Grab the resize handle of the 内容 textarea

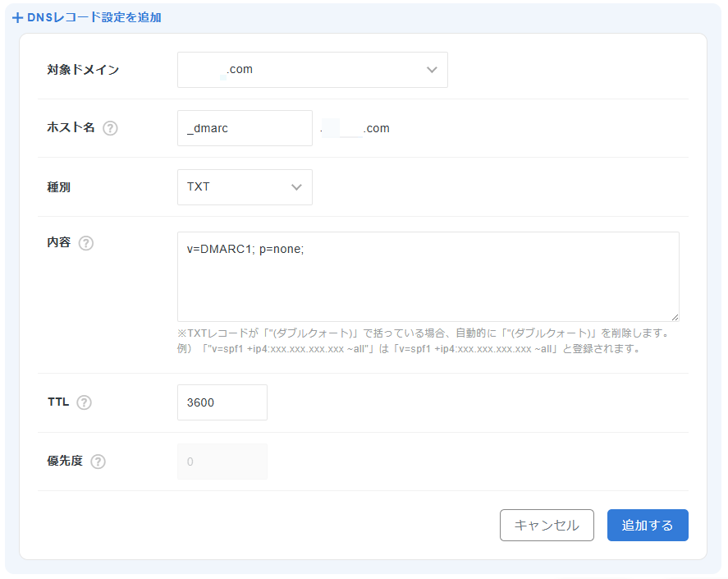pos(674,316)
